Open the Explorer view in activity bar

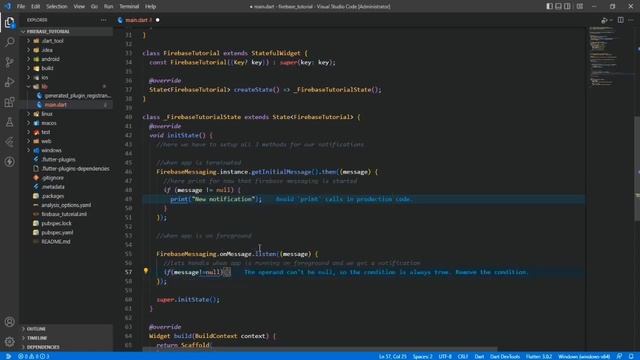(9, 22)
